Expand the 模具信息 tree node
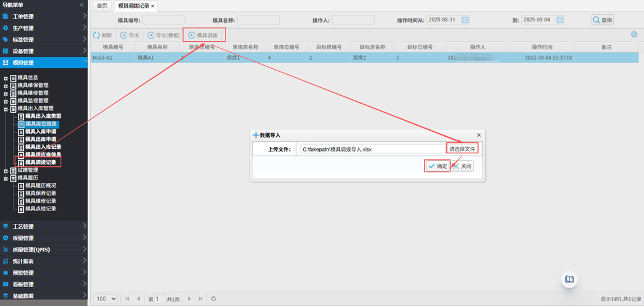 [x=6, y=78]
